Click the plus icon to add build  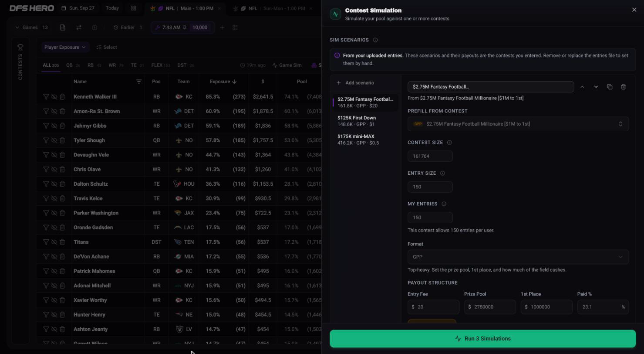click(222, 27)
